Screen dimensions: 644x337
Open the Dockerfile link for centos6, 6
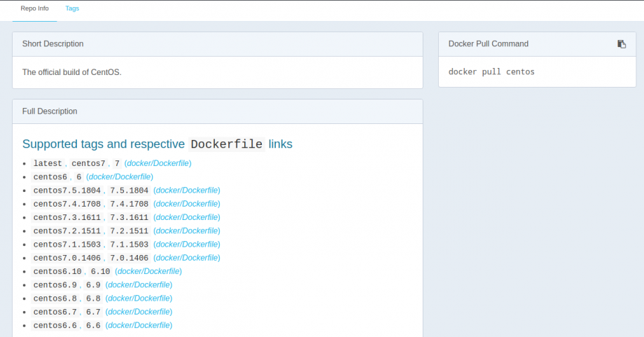click(x=120, y=177)
